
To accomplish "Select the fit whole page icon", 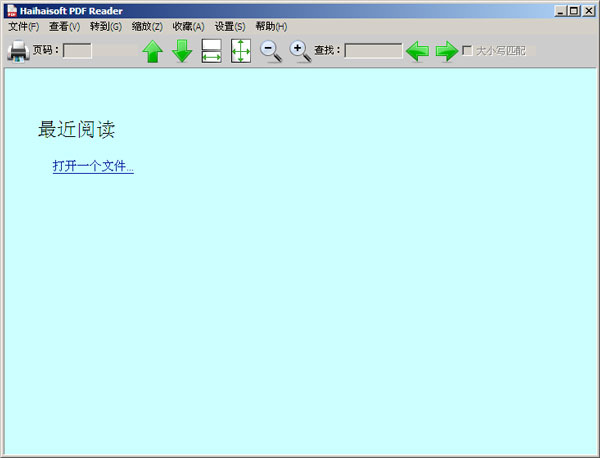I will (241, 51).
